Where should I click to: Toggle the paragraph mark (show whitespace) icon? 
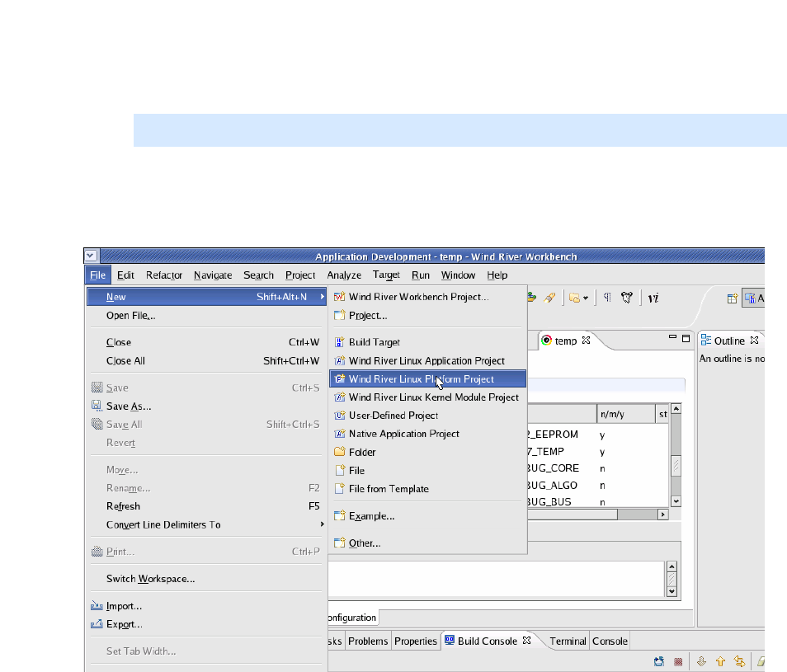tap(607, 298)
